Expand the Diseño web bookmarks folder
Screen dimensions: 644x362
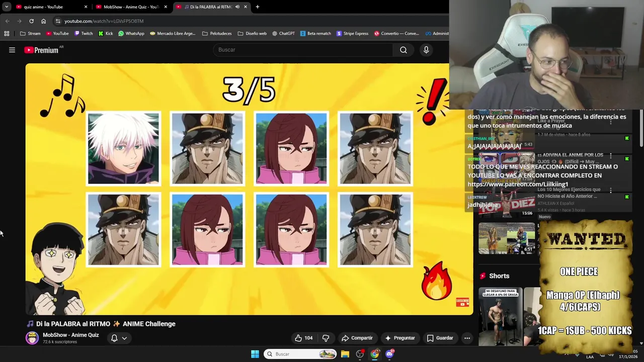click(252, 34)
